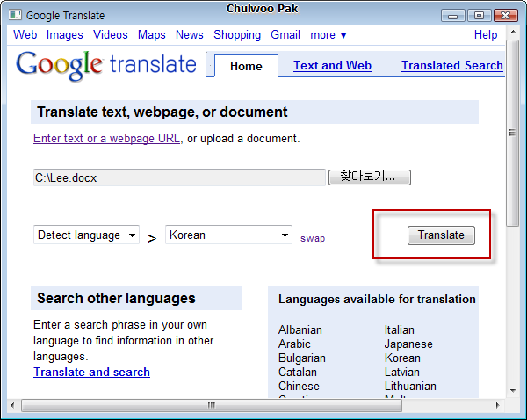Click Catalan in available languages list

298,373
